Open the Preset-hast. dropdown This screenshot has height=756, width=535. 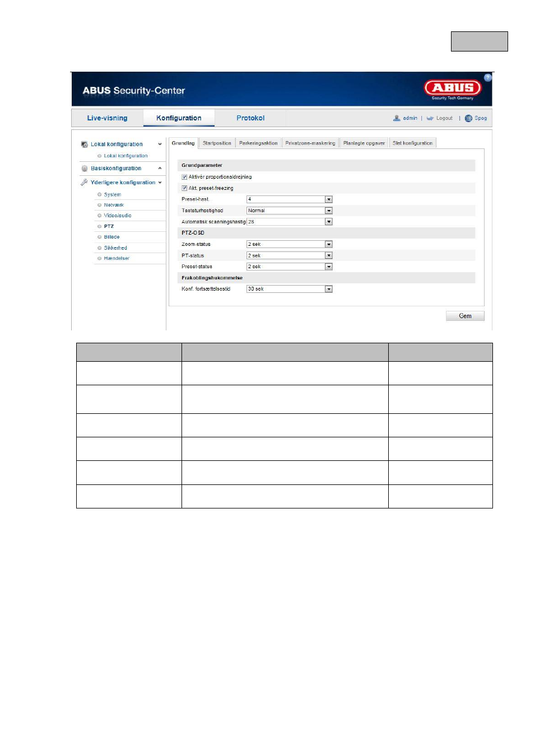[290, 199]
